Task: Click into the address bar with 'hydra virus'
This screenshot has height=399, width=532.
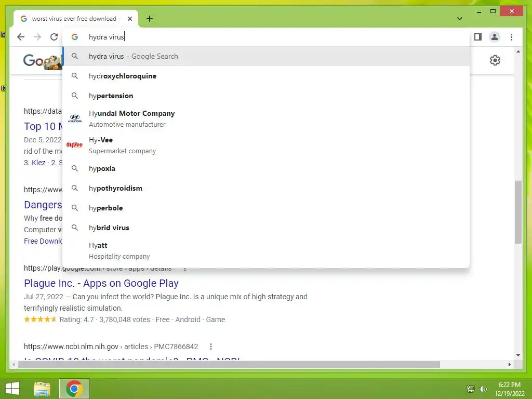Action: pyautogui.click(x=267, y=37)
